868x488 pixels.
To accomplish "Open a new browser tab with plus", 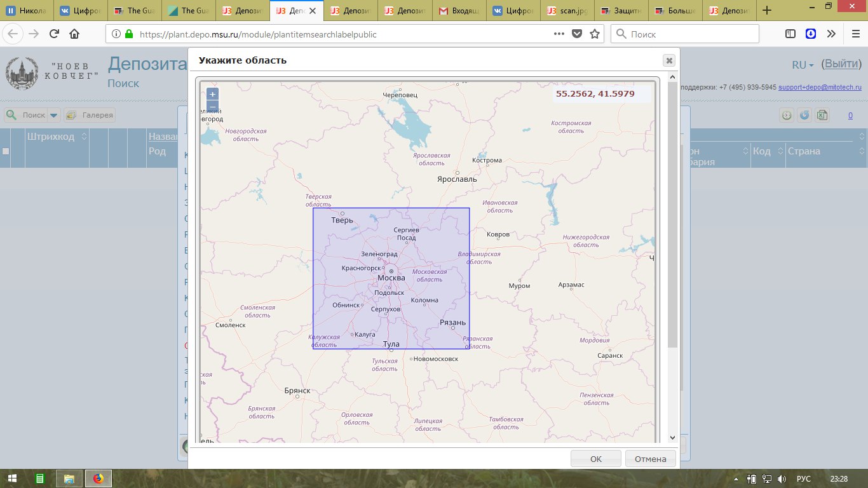I will pyautogui.click(x=767, y=10).
